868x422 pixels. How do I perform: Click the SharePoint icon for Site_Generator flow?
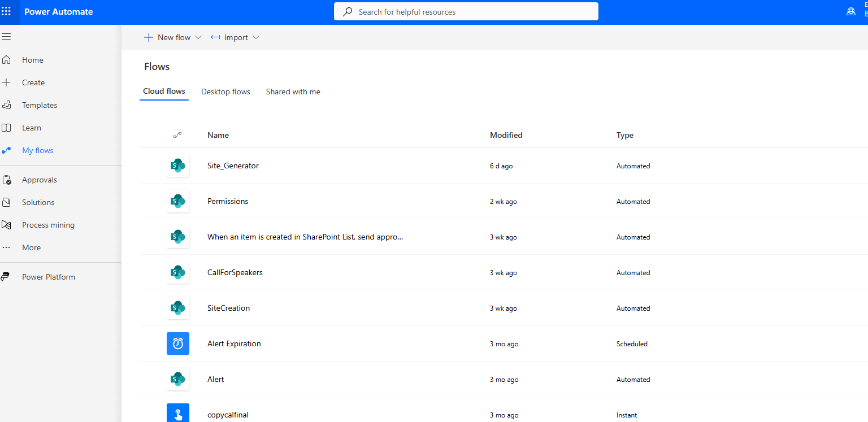pyautogui.click(x=178, y=166)
